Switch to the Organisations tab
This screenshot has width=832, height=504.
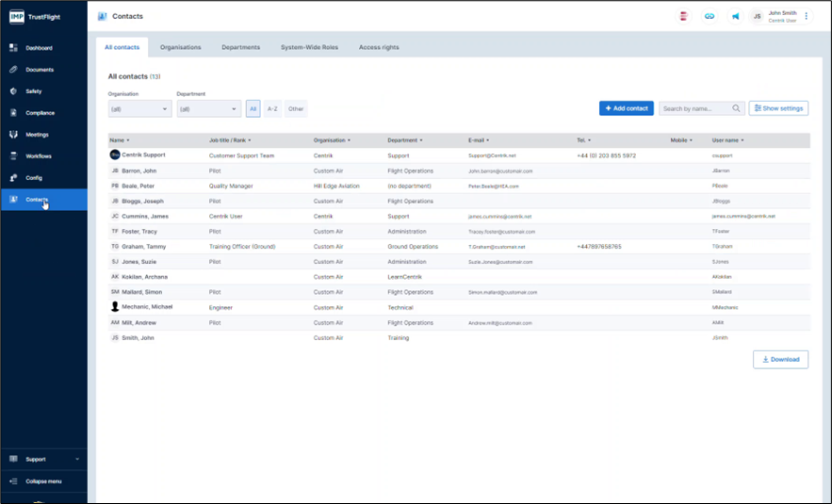pos(180,47)
